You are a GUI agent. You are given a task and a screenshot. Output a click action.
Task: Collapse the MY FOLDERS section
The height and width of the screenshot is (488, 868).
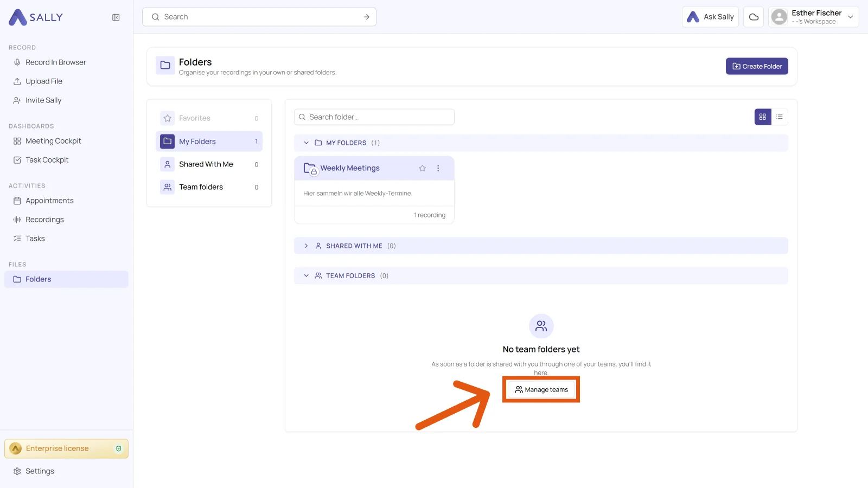click(x=307, y=143)
